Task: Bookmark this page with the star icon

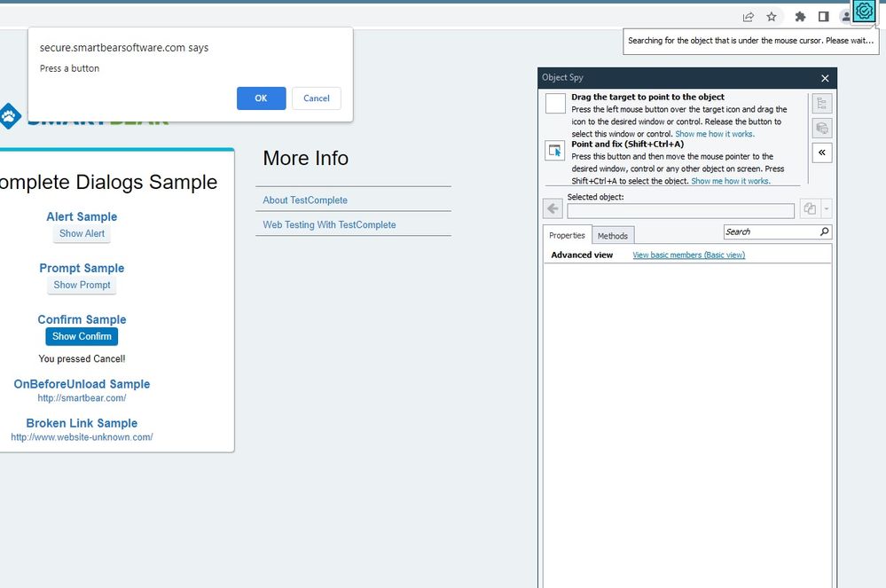Action: point(772,16)
